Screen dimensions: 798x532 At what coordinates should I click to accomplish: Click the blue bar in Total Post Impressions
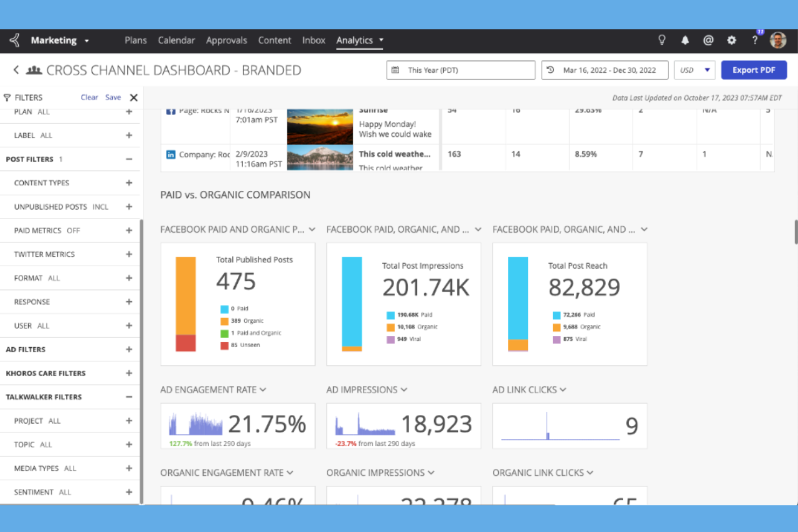click(352, 301)
